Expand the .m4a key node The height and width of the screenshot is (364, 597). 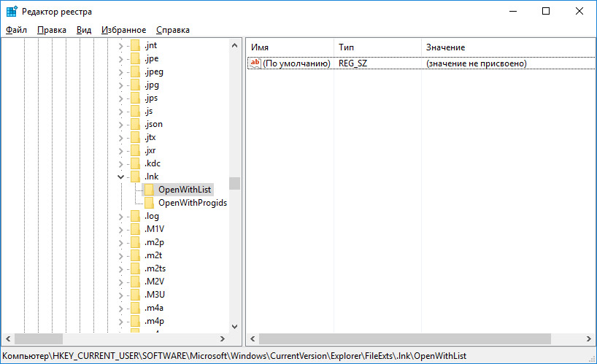pos(120,308)
